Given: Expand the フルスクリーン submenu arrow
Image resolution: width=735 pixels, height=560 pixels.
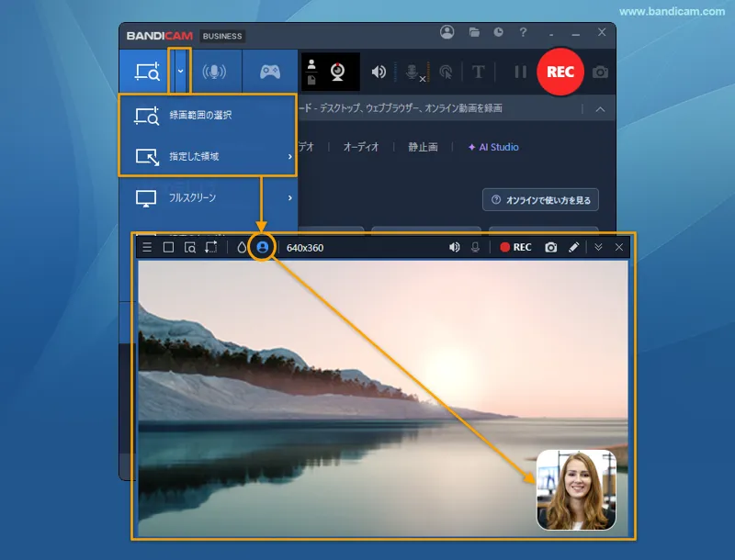Looking at the screenshot, I should pyautogui.click(x=290, y=198).
